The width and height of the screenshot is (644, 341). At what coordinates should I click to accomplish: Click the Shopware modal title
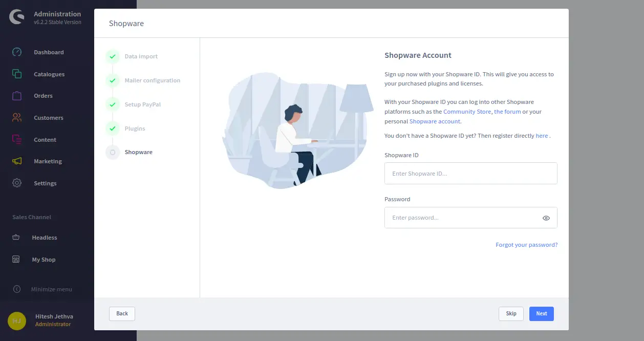[126, 24]
